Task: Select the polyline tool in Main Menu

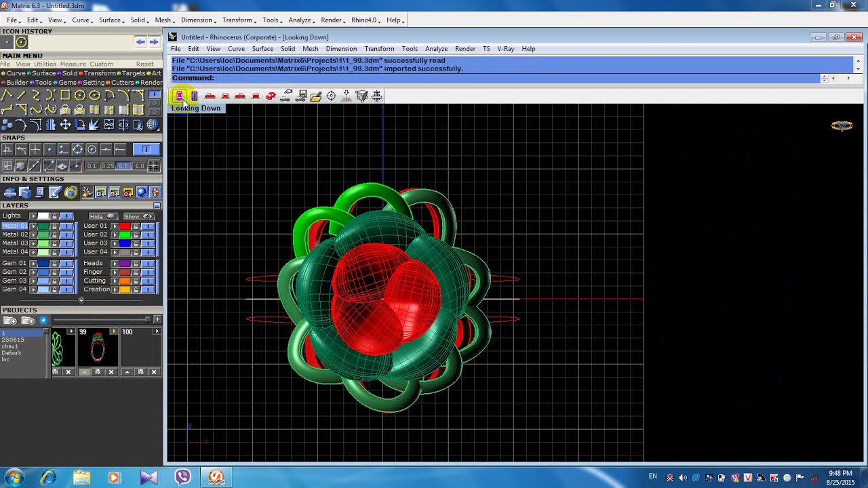Action: click(6, 95)
